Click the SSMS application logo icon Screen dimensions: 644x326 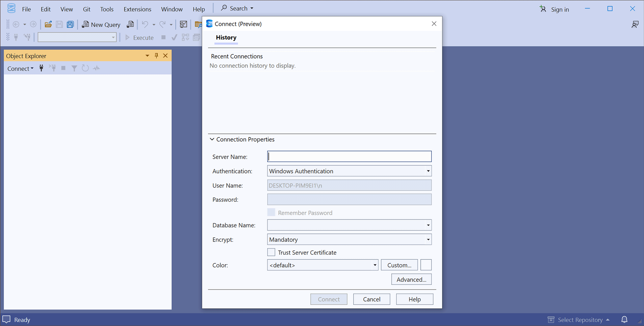11,9
